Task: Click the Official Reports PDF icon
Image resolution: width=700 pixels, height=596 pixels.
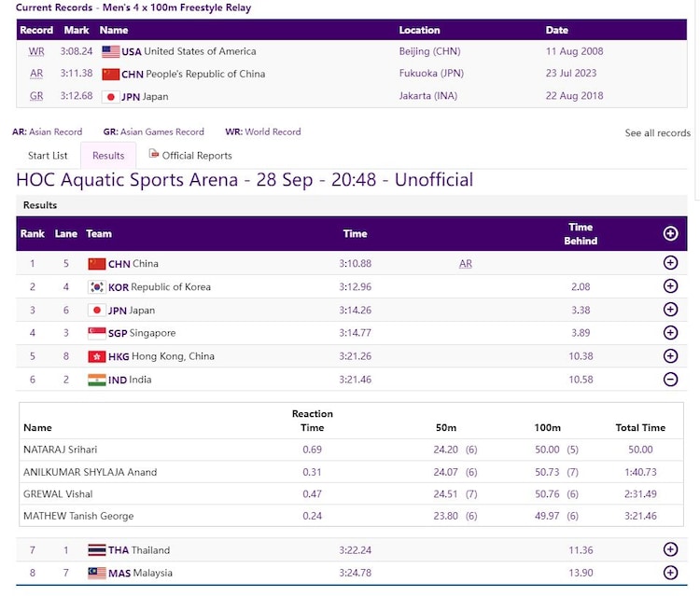Action: click(154, 155)
